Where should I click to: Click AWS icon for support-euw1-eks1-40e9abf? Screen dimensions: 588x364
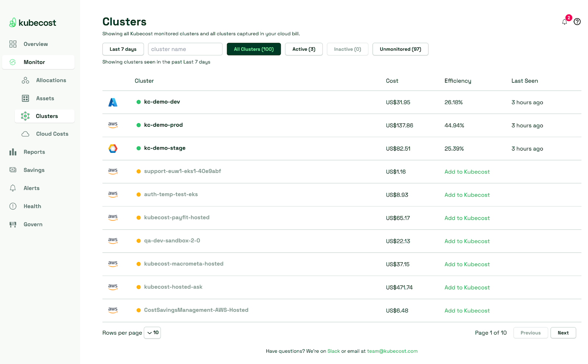click(113, 171)
